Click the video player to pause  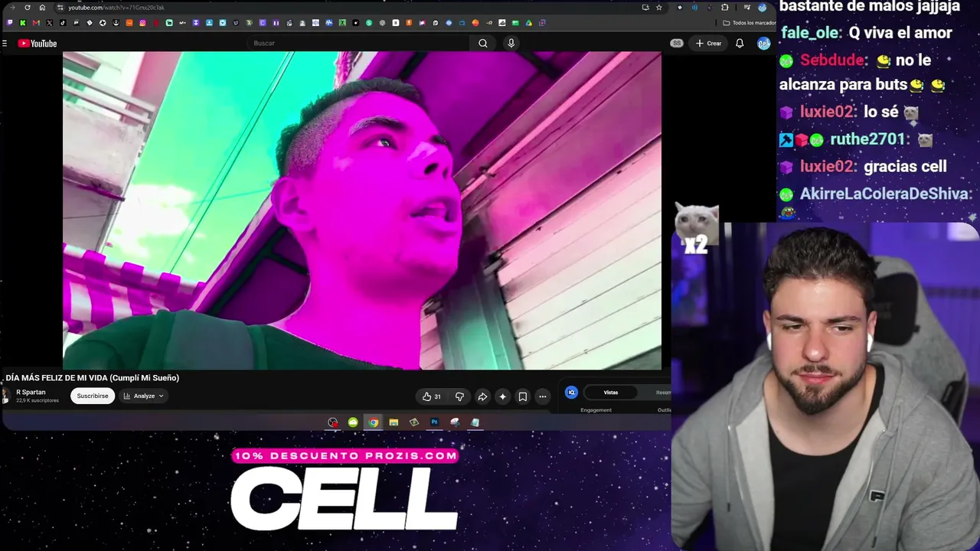[362, 210]
